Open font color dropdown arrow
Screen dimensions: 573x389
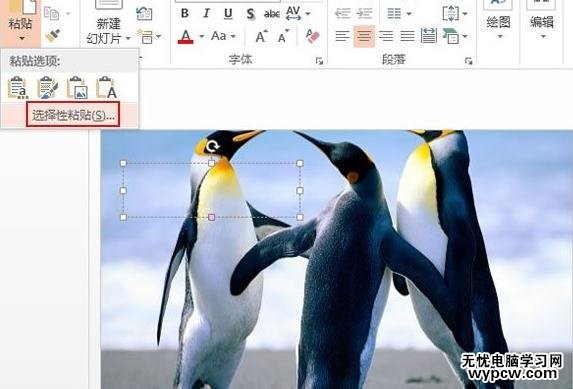[202, 37]
